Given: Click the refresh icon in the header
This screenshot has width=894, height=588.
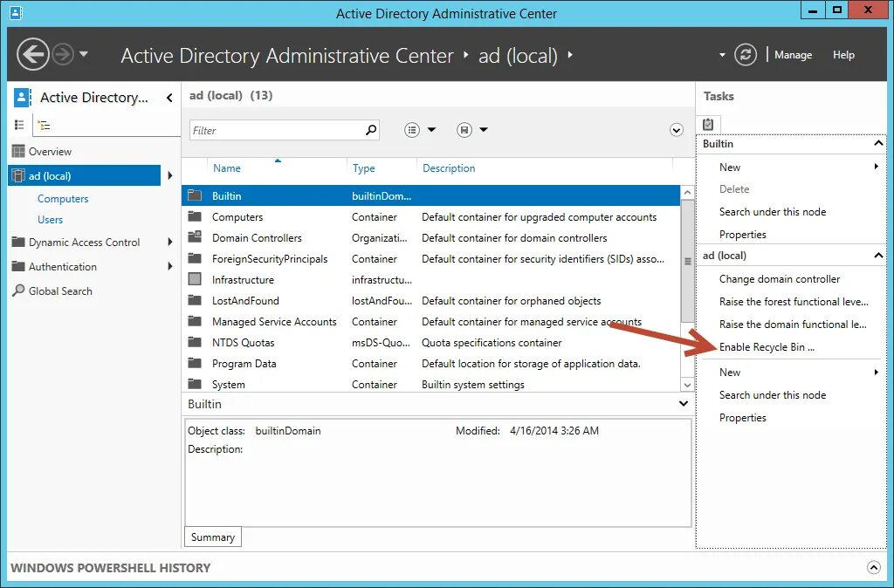Looking at the screenshot, I should 746,55.
